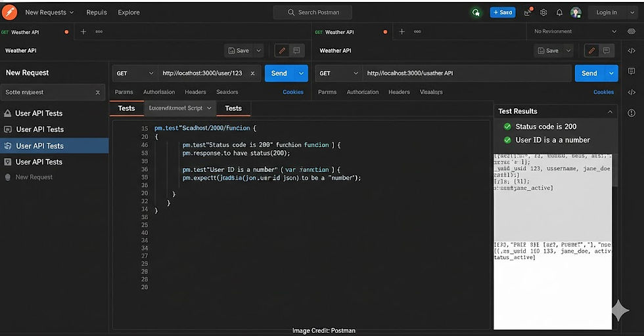Open left Send options dropdown arrow
This screenshot has height=336, width=644.
point(301,73)
